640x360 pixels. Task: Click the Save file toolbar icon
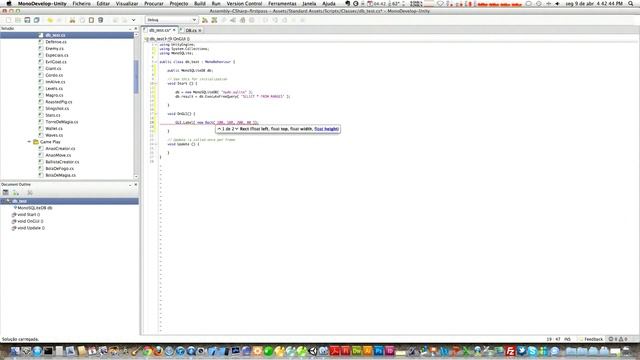(x=27, y=20)
